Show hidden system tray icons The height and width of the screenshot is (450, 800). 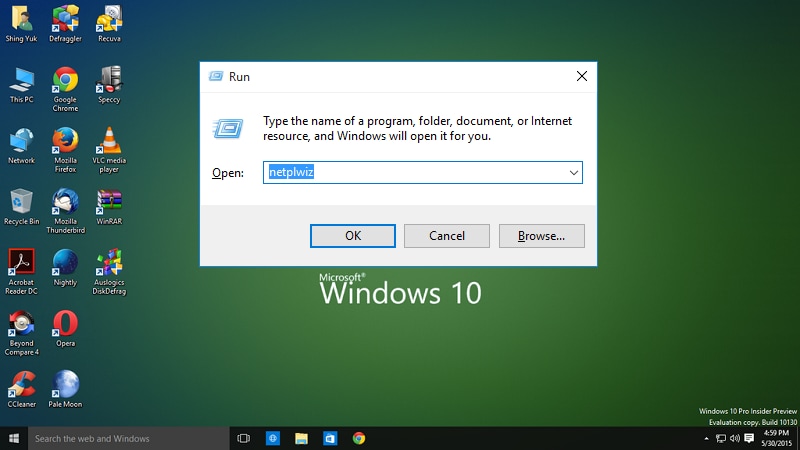click(706, 438)
